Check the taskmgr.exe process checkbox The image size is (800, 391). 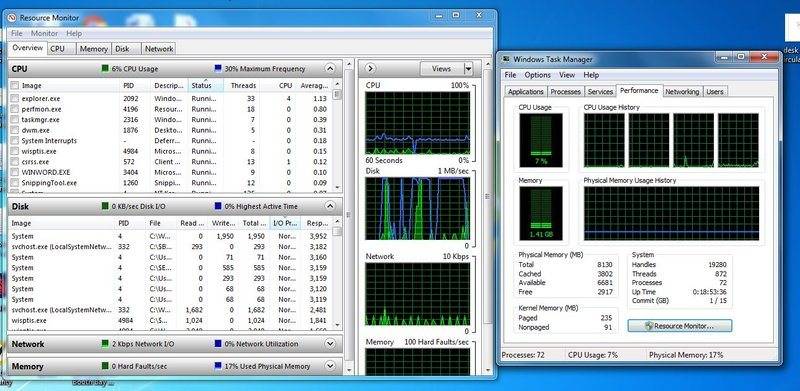point(15,119)
